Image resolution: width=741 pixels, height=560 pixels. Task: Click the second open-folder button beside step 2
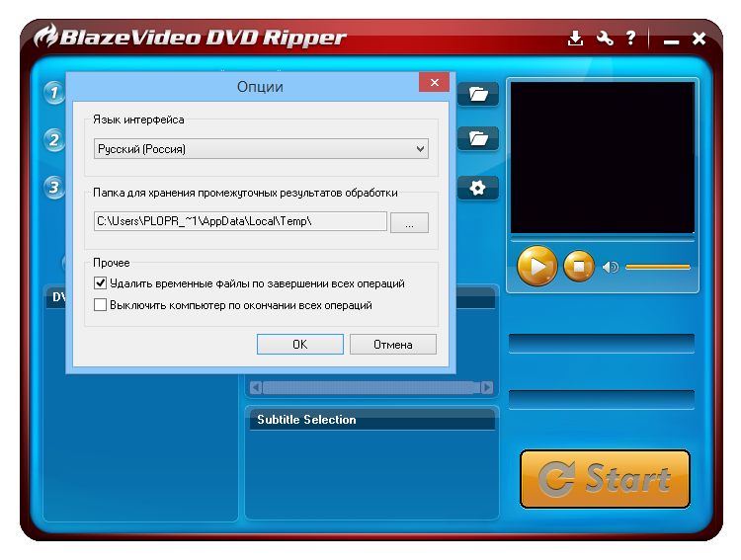478,138
